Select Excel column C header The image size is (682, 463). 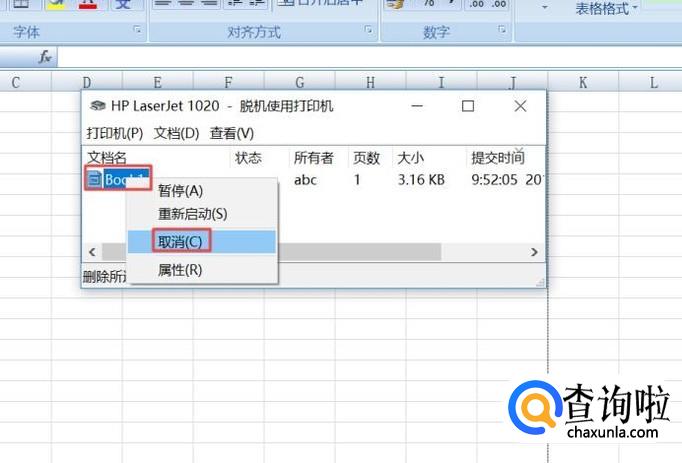coord(17,82)
